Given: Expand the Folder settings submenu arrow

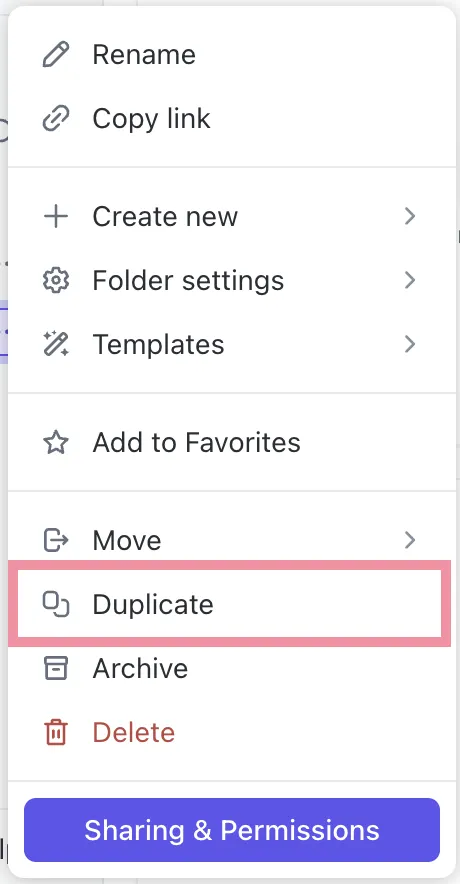Looking at the screenshot, I should point(410,280).
